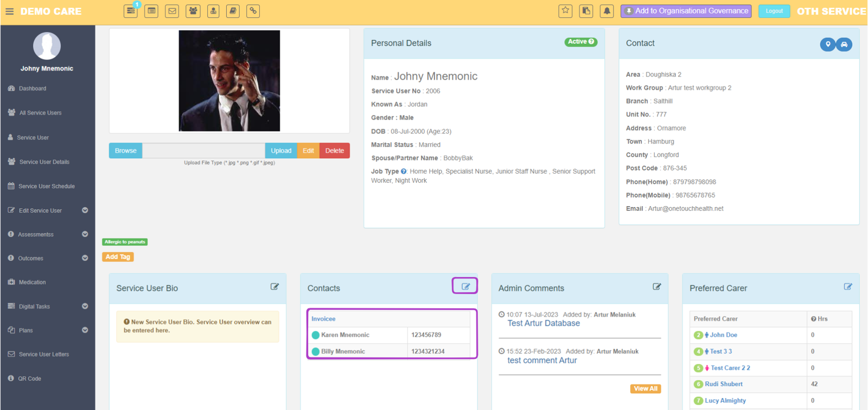Expand the Edit Service User submenu

coord(85,210)
